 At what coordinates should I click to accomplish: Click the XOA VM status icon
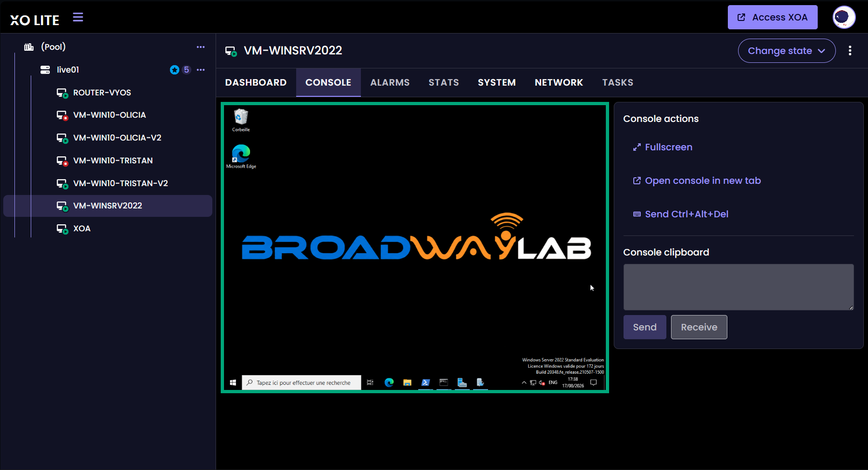(62, 229)
